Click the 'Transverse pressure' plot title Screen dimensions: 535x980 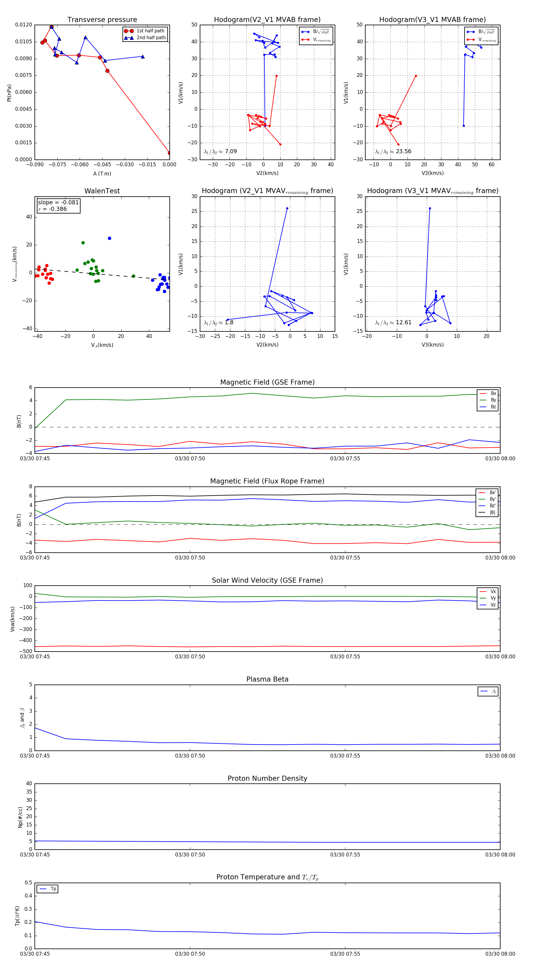point(102,20)
